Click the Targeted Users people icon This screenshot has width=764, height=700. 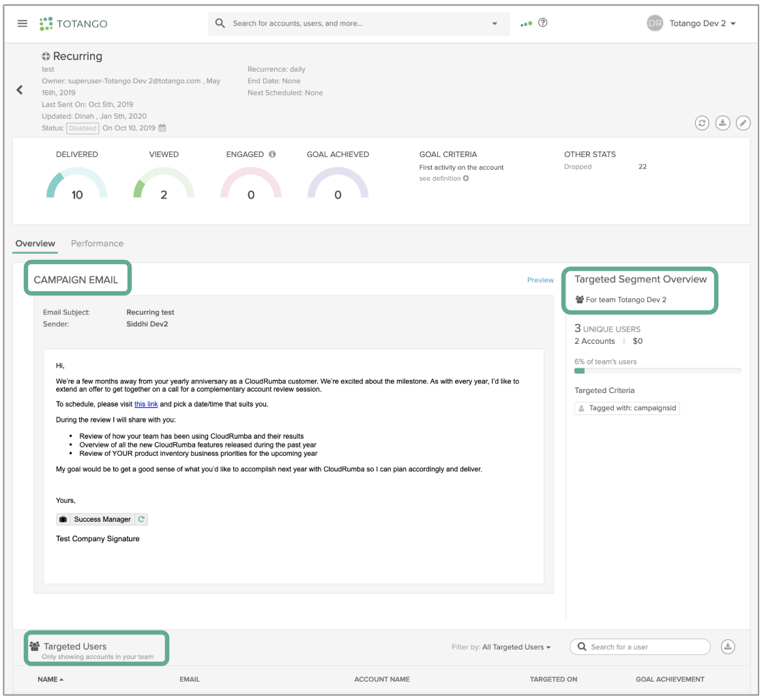pos(35,646)
